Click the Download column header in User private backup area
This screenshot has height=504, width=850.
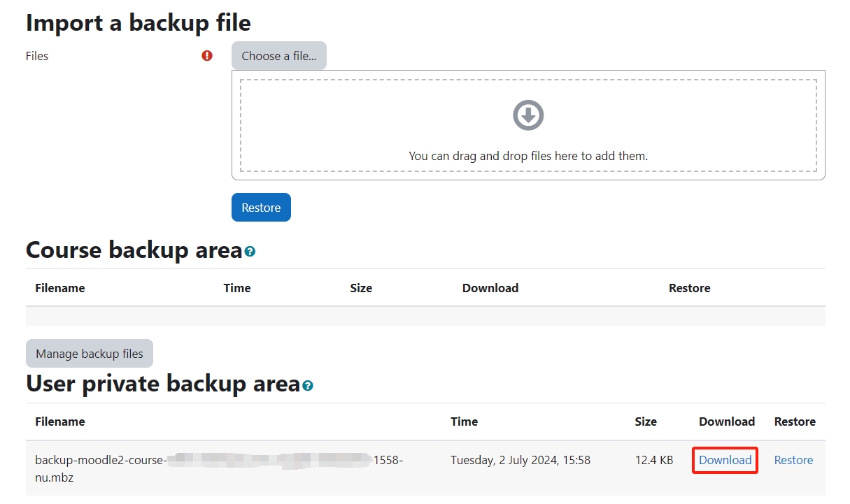pyautogui.click(x=726, y=422)
